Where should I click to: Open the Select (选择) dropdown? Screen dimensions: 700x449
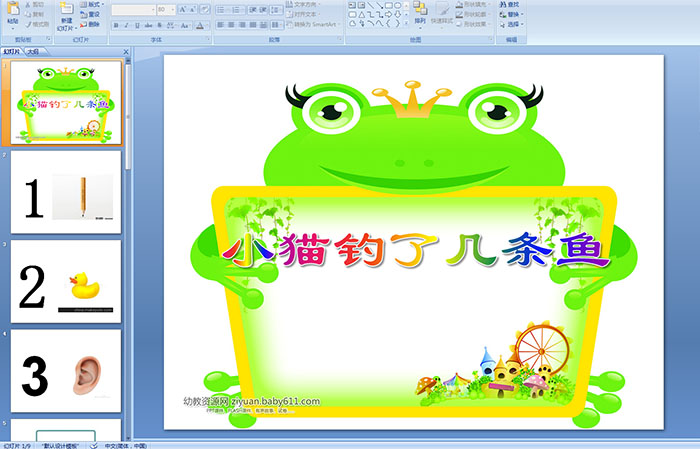point(512,24)
